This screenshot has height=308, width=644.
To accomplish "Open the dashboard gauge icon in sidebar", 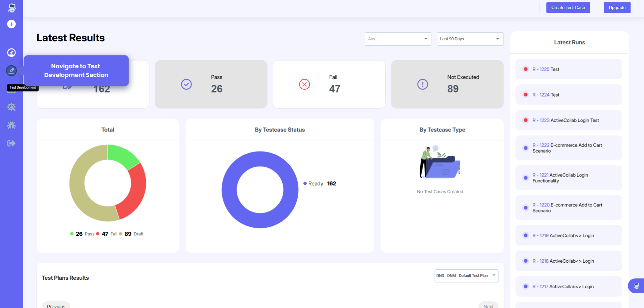I will [11, 52].
